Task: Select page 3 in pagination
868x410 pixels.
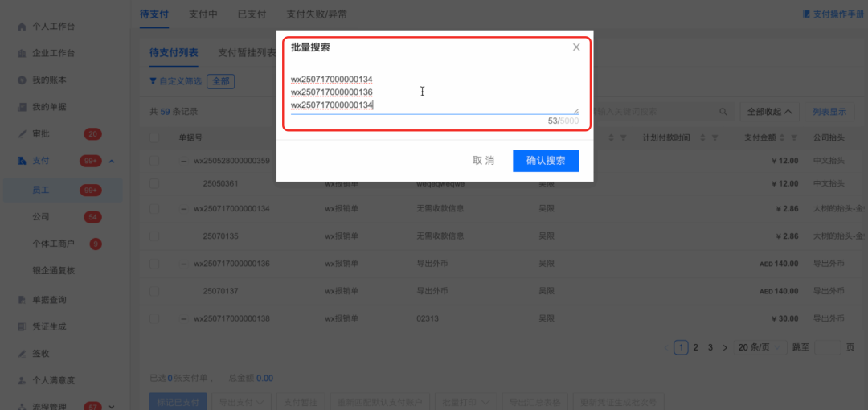Action: click(710, 348)
